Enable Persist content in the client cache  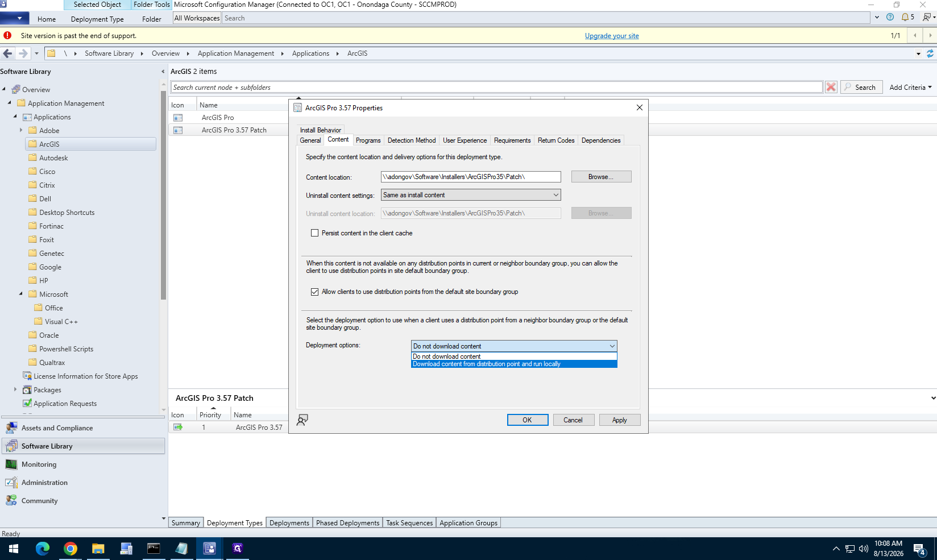click(x=314, y=233)
